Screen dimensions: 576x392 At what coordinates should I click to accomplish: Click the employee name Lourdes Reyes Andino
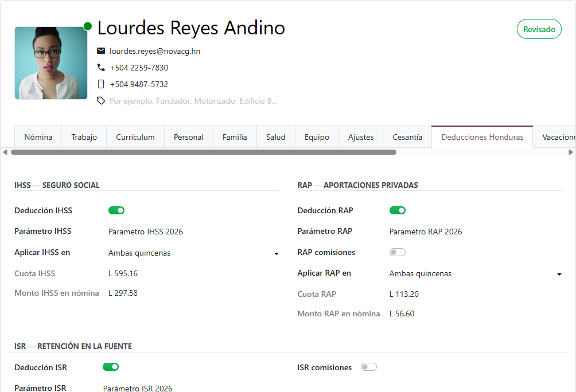191,28
